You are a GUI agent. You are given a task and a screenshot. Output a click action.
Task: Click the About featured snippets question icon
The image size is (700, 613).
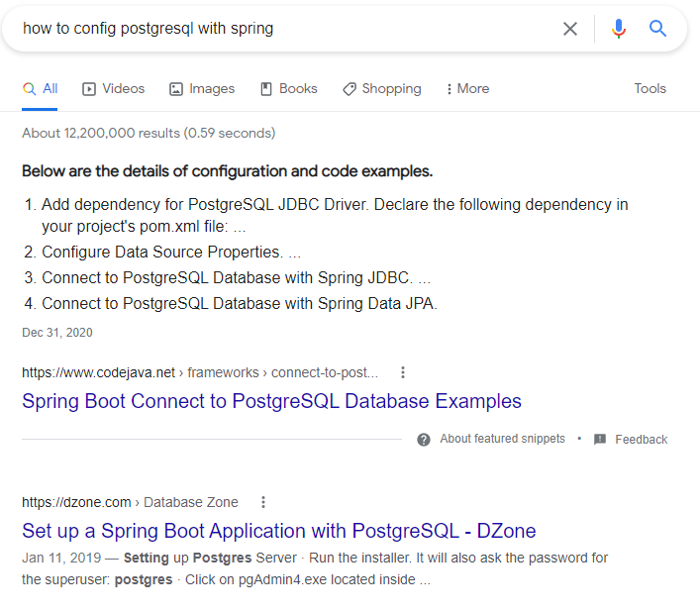(423, 440)
